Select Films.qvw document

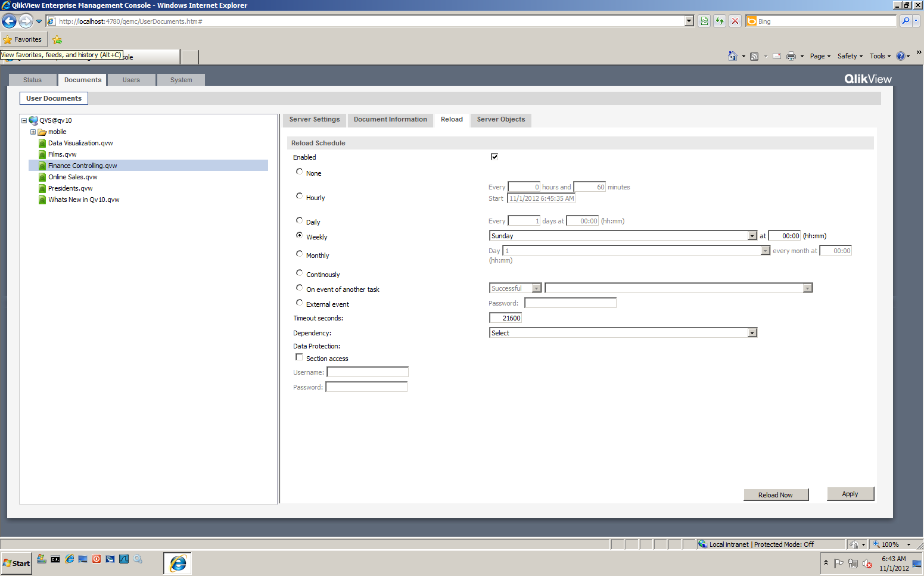point(62,154)
